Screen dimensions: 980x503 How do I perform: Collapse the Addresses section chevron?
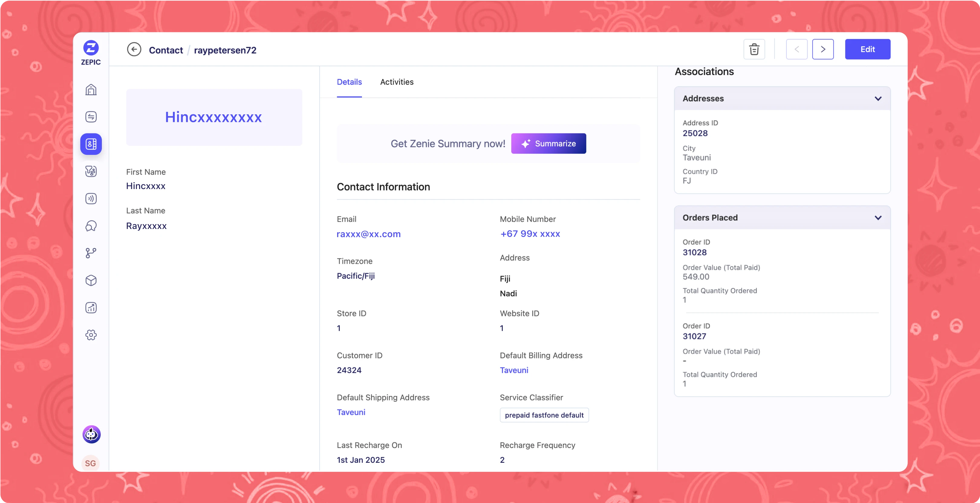point(878,99)
